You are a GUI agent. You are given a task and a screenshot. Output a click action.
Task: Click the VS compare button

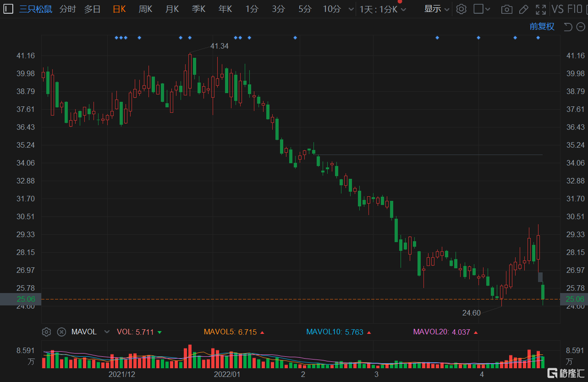(558, 9)
